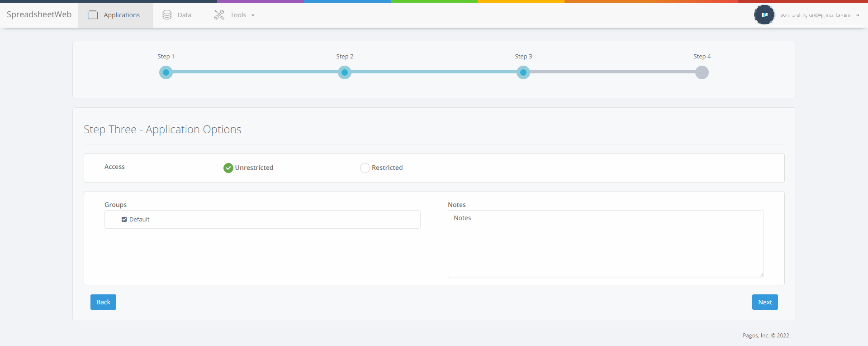The width and height of the screenshot is (868, 346).
Task: Click the Tools wrench icon
Action: tap(219, 15)
